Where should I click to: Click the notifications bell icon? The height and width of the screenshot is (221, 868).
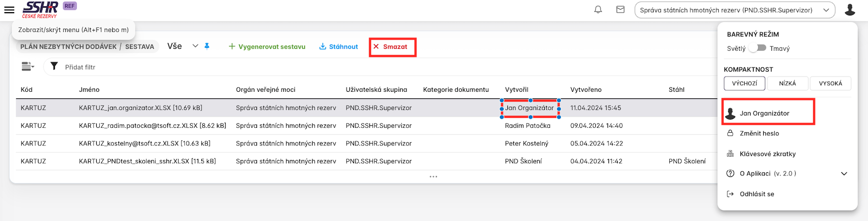598,10
